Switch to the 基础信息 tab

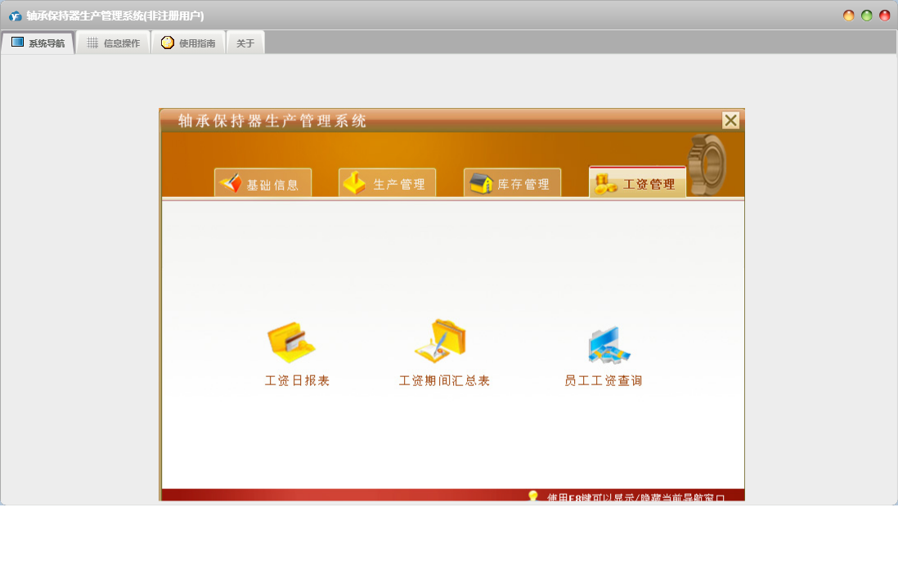point(263,182)
